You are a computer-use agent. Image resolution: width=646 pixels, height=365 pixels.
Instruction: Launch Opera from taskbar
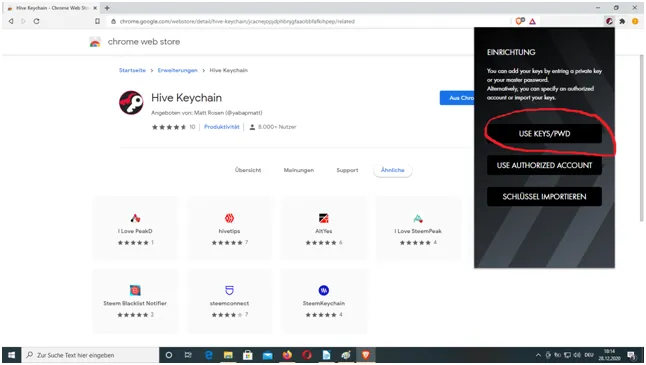[307, 355]
